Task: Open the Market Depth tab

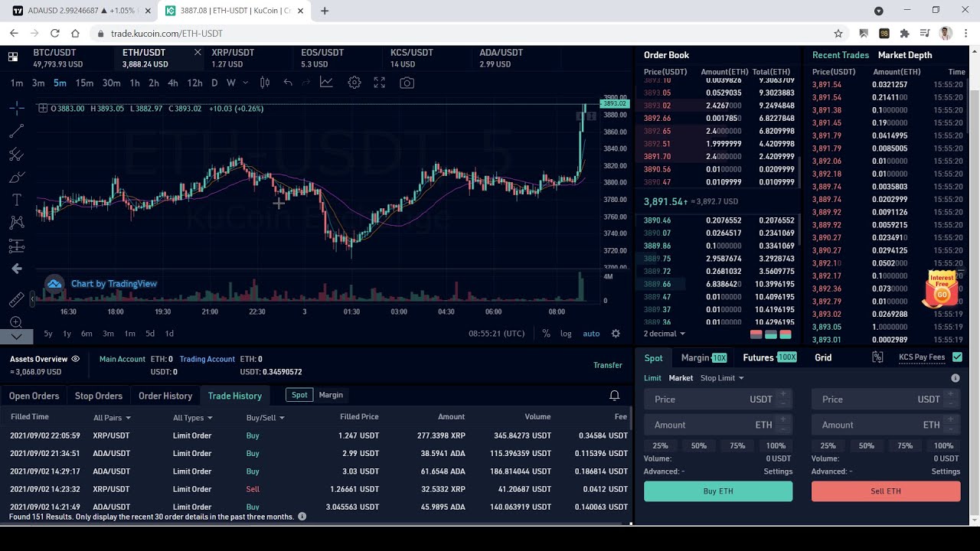Action: pyautogui.click(x=905, y=55)
